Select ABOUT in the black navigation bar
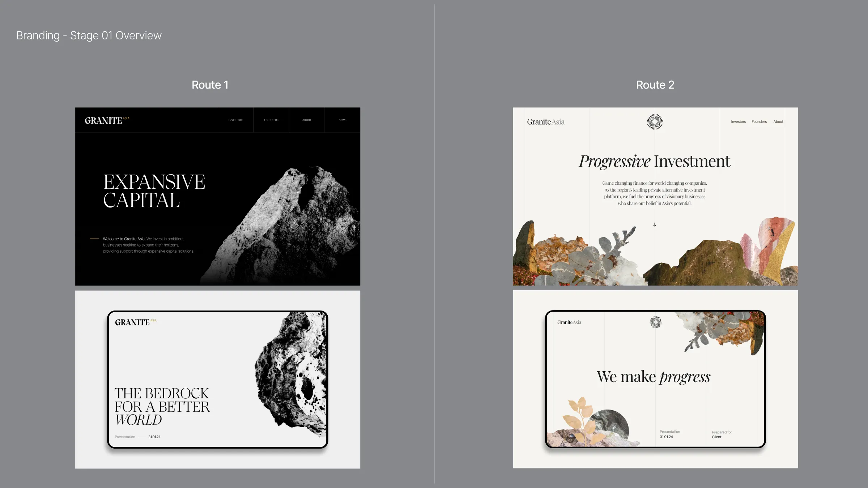This screenshot has height=488, width=868. 307,120
